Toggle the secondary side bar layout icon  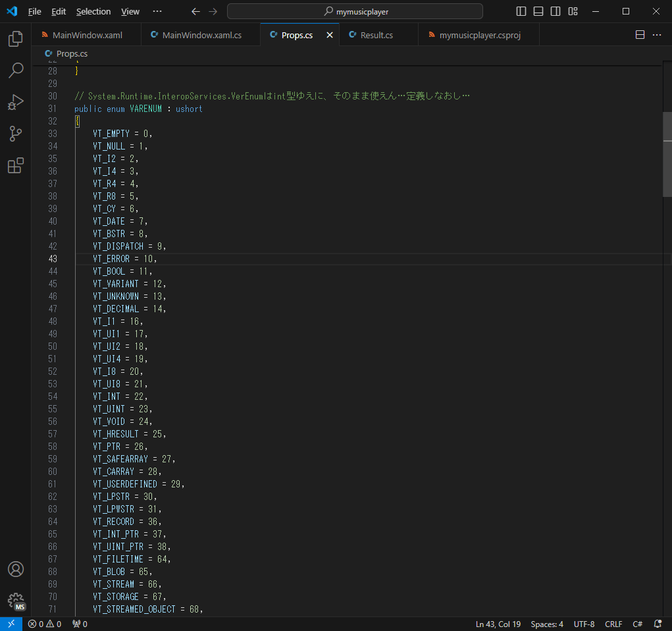556,12
